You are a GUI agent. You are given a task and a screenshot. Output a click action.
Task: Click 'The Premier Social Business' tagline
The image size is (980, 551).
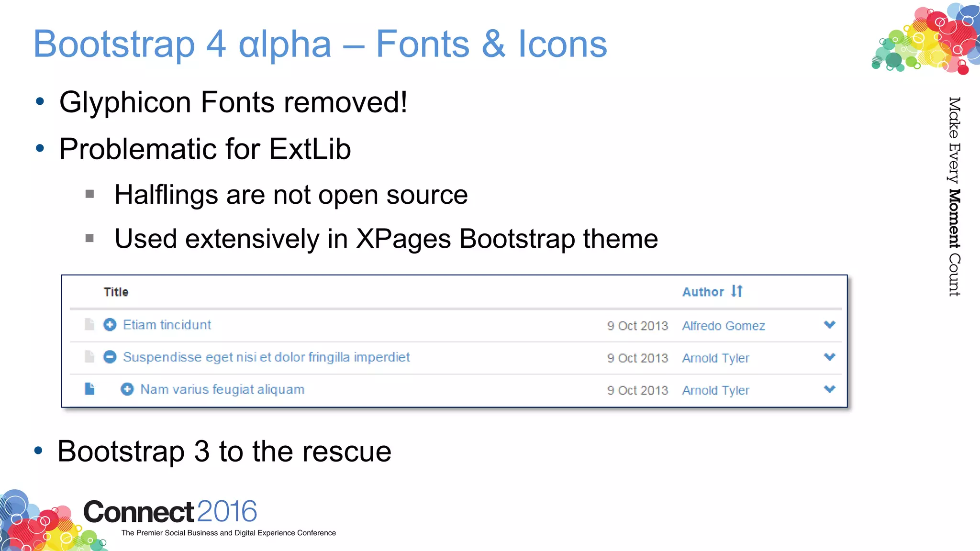click(229, 533)
